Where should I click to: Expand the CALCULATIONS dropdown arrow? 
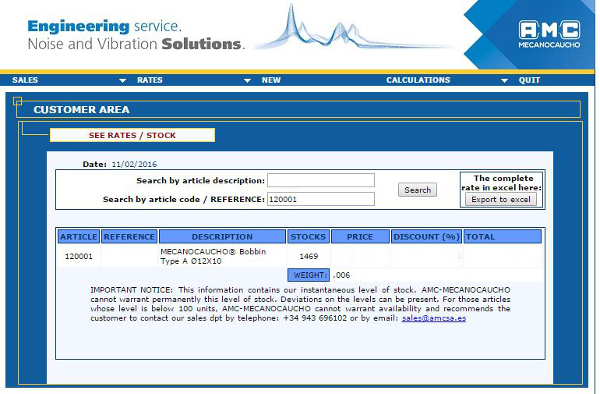tap(504, 80)
